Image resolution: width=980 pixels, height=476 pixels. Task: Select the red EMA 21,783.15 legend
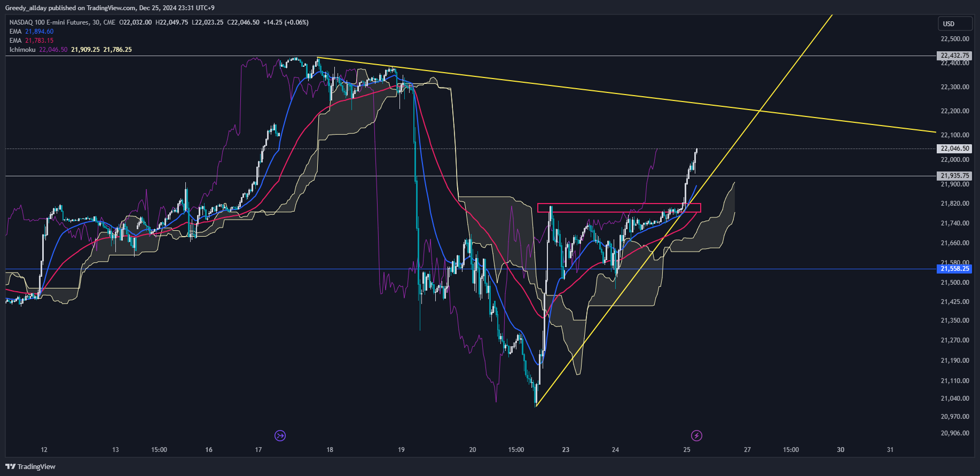32,41
